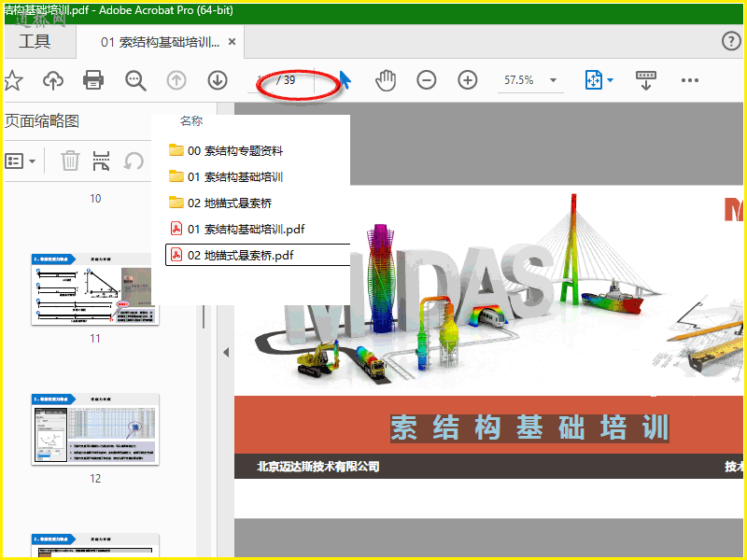The width and height of the screenshot is (747, 560).
Task: Click the 北京迈达斯技术有限公司 text
Action: tap(317, 466)
